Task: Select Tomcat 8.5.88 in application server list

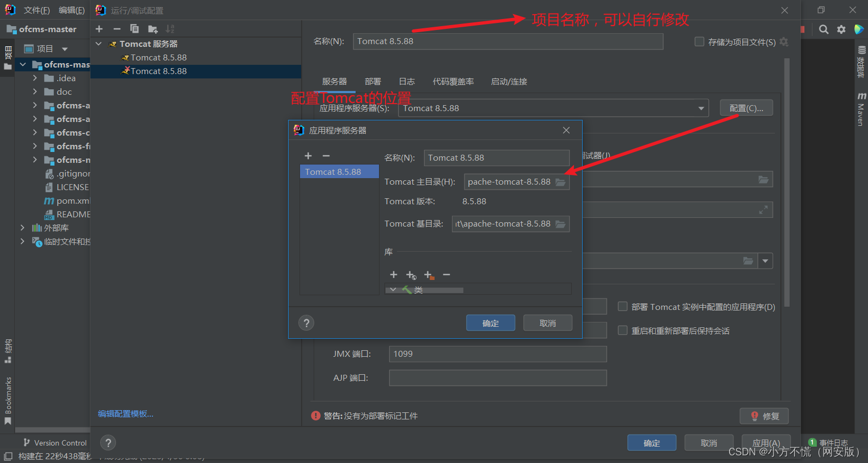Action: click(339, 172)
